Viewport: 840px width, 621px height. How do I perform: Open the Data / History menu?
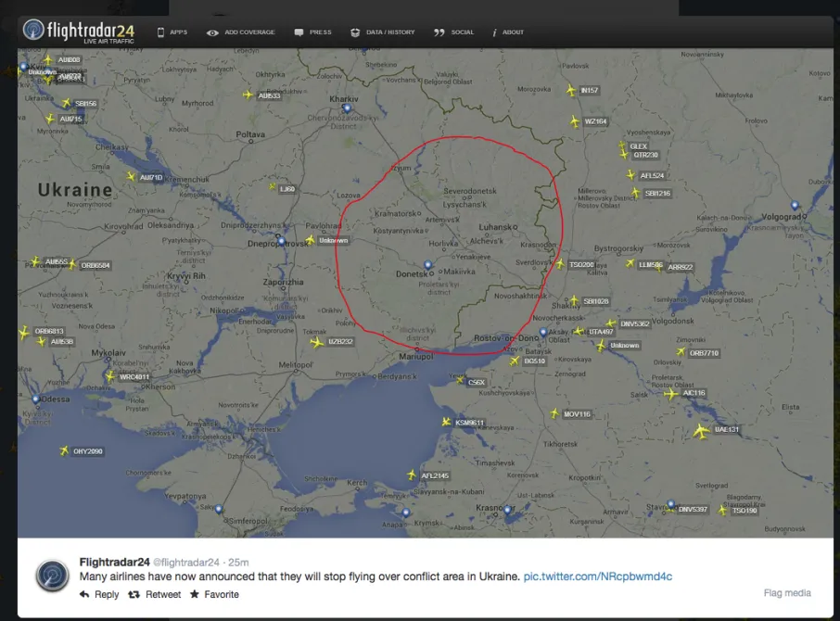pos(383,32)
